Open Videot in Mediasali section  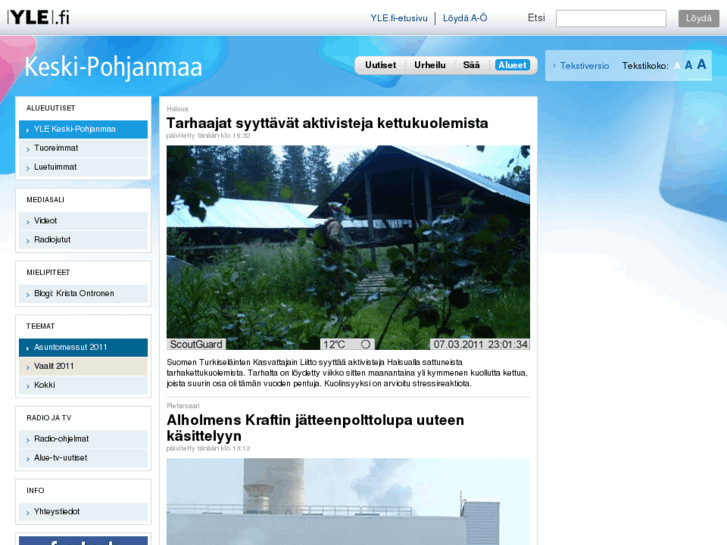click(x=83, y=221)
